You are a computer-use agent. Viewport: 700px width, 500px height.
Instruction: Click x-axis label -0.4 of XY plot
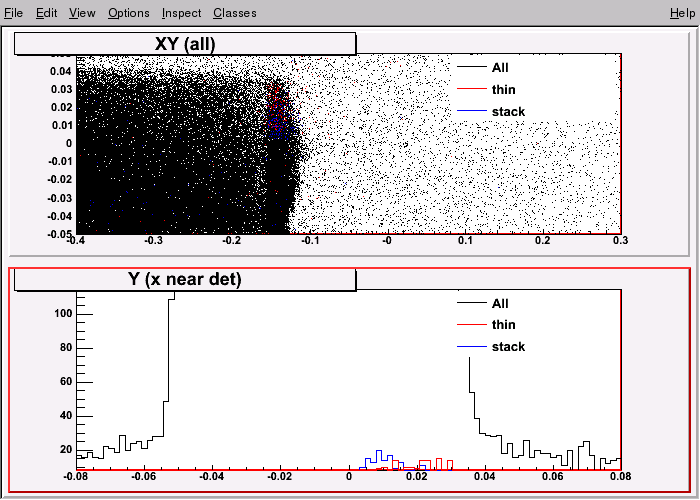(x=76, y=241)
